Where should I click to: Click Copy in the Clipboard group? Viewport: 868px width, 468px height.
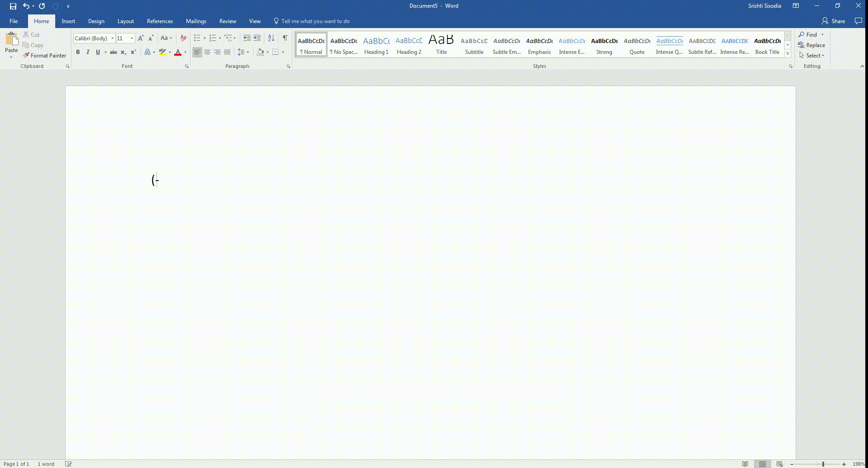(33, 45)
